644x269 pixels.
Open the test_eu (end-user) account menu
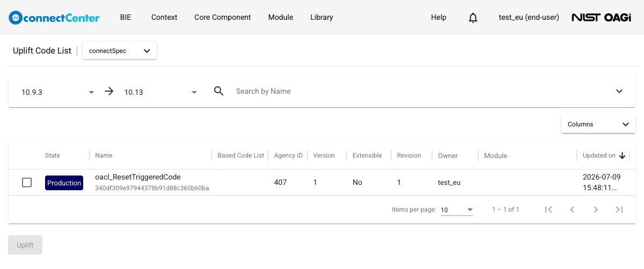[x=529, y=17]
